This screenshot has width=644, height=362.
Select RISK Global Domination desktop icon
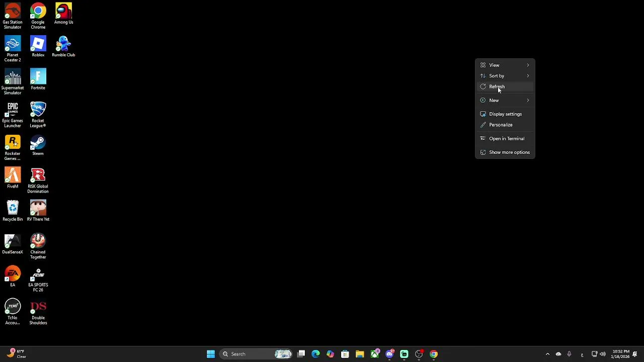38,180
